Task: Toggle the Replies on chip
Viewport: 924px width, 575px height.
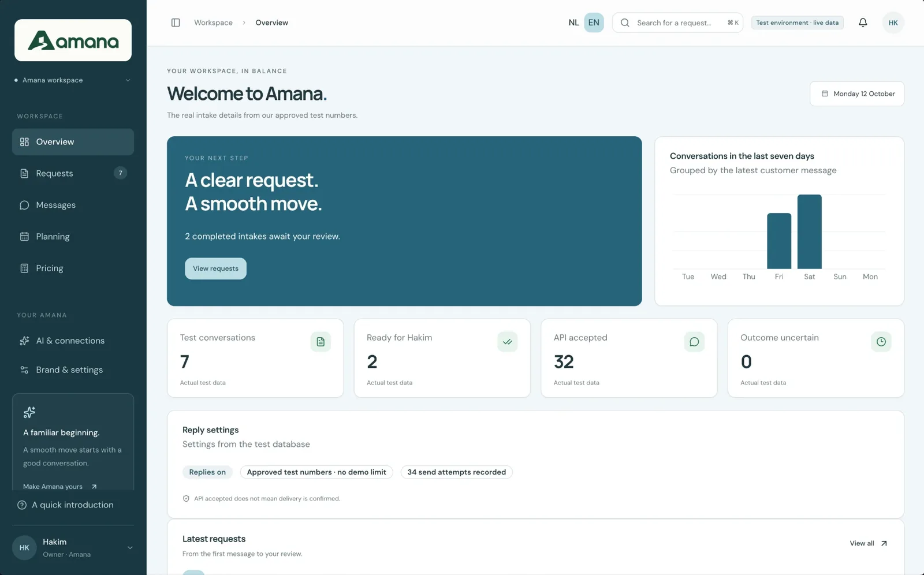Action: click(207, 472)
